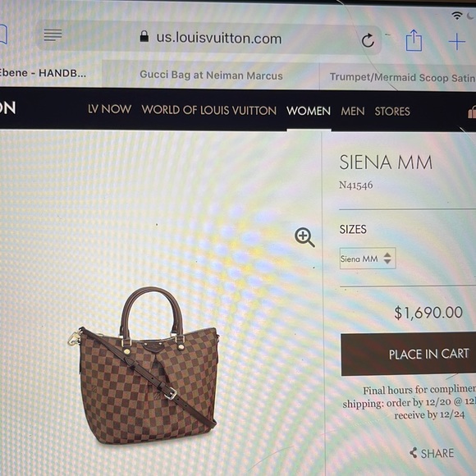Add a new tab with plus icon
Viewport: 476px width, 476px height.
(457, 42)
